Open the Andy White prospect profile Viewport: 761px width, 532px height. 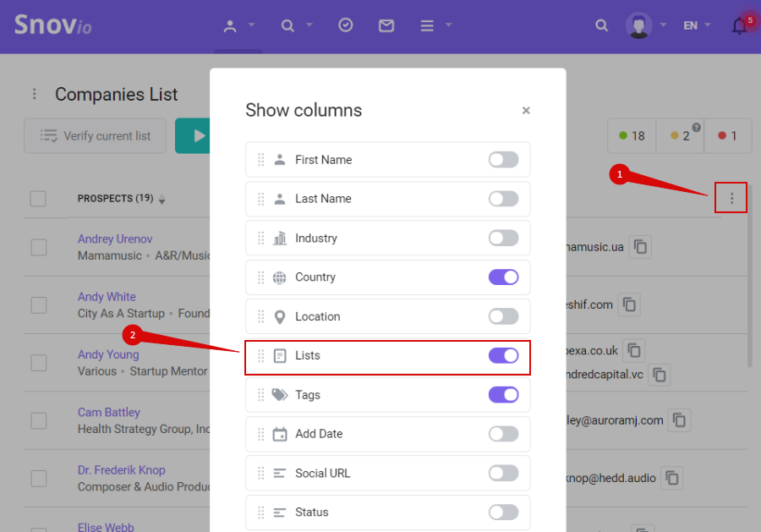point(107,297)
